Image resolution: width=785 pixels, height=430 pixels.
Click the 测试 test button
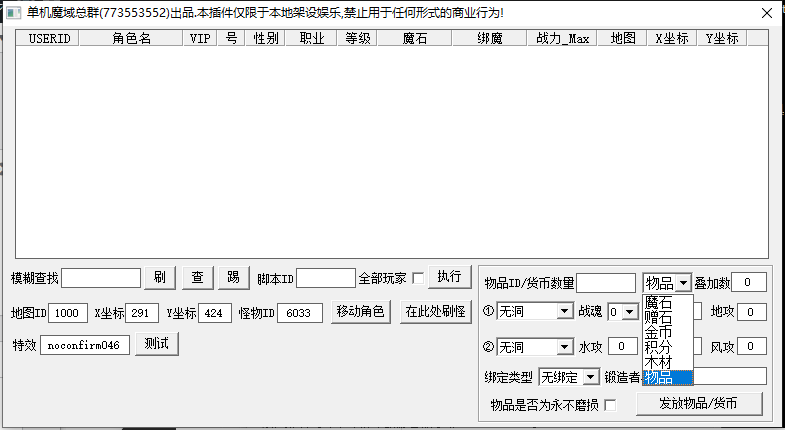pyautogui.click(x=157, y=344)
